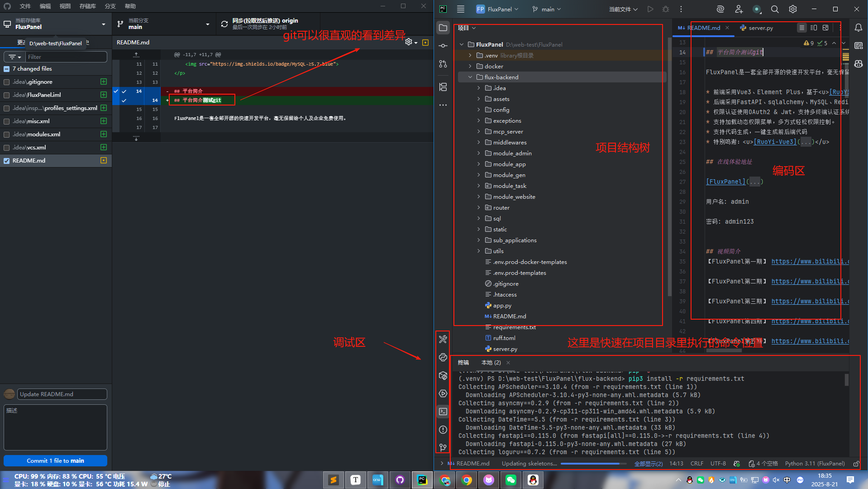Open the Search Everywhere magnifier in PyCharm
This screenshot has width=868, height=489.
click(775, 9)
